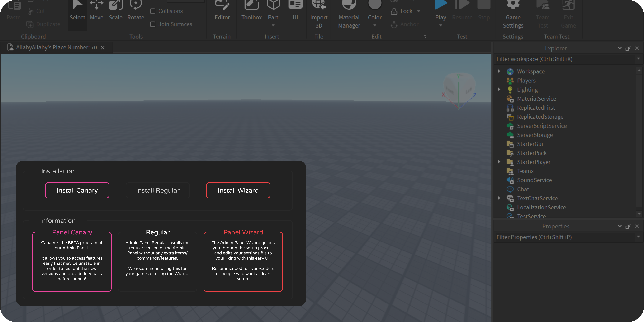Screen dimensions: 644x322
Task: Click the Install Canary button
Action: [x=77, y=190]
